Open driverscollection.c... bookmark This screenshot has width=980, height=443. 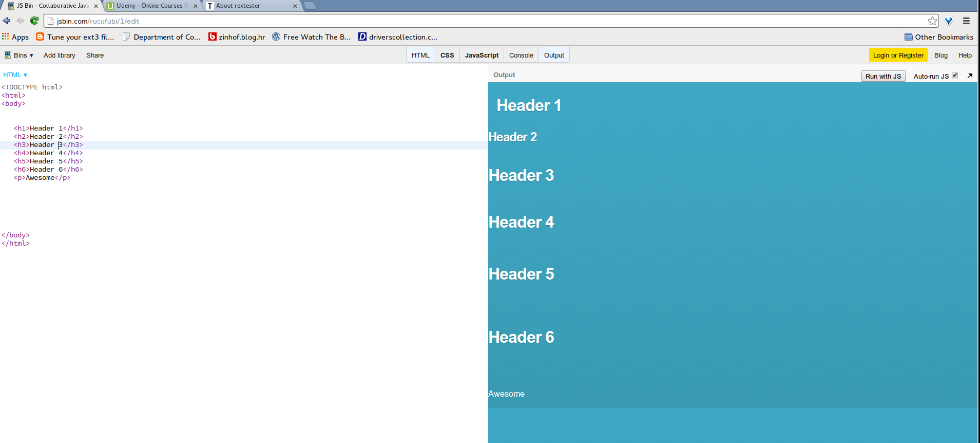pyautogui.click(x=398, y=37)
